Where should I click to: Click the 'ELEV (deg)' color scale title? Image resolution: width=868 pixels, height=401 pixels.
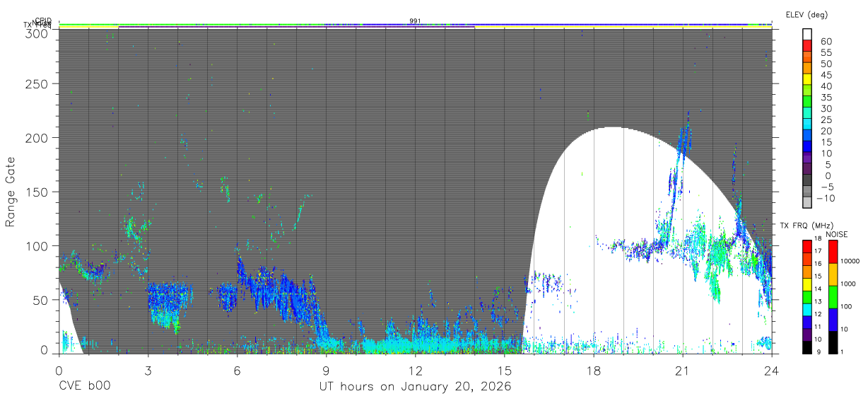[x=807, y=15]
